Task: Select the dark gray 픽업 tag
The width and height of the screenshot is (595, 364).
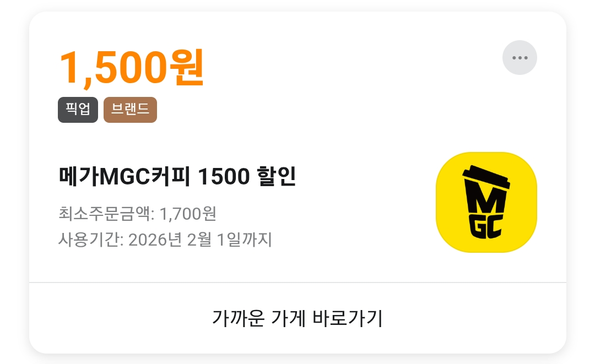Action: point(78,110)
